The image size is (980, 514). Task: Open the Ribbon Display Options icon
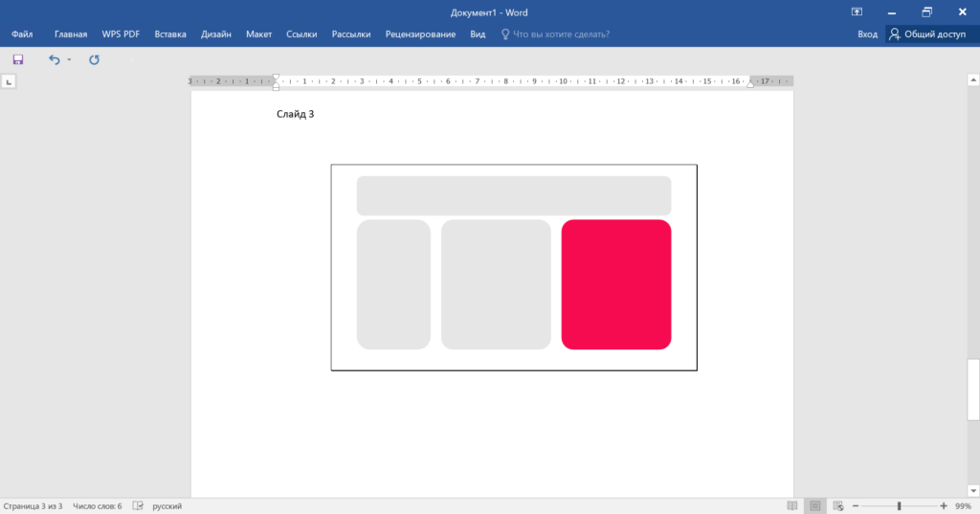pyautogui.click(x=857, y=11)
